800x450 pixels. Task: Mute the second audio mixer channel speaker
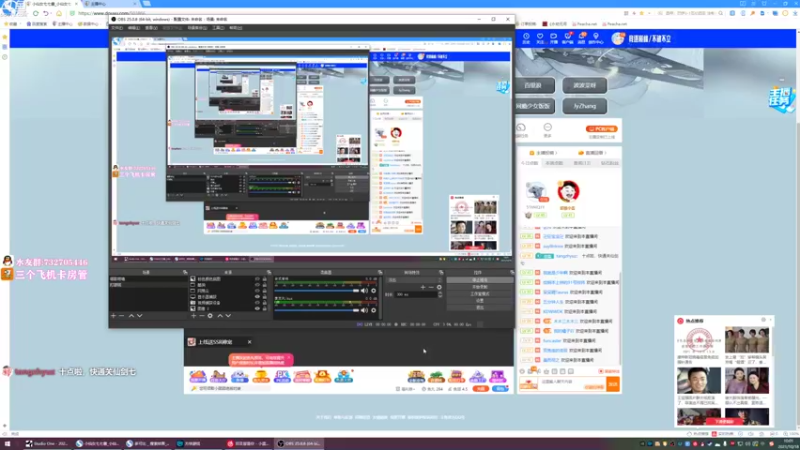tap(364, 310)
